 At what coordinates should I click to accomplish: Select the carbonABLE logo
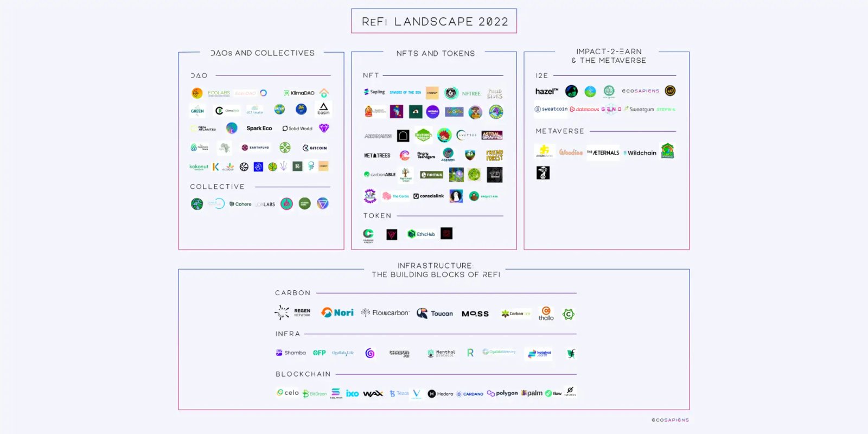(x=380, y=175)
